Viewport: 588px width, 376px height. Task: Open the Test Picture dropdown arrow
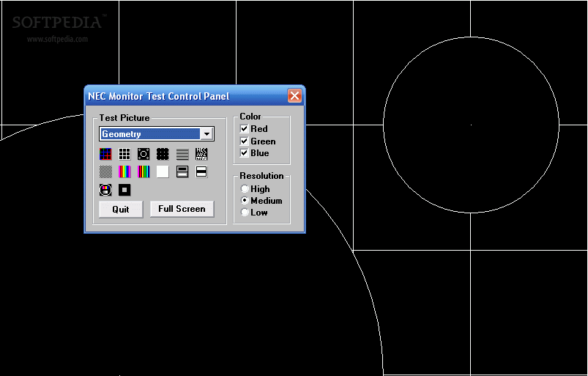pos(206,134)
